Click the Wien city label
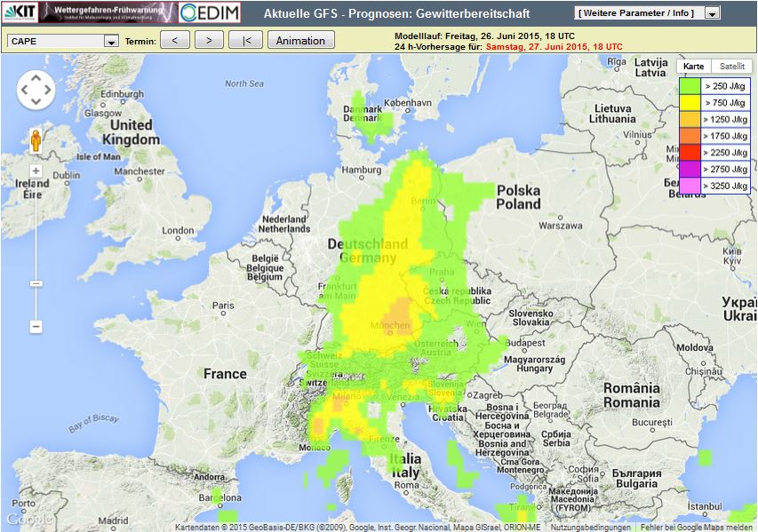Image resolution: width=758 pixels, height=532 pixels. pyautogui.click(x=475, y=324)
